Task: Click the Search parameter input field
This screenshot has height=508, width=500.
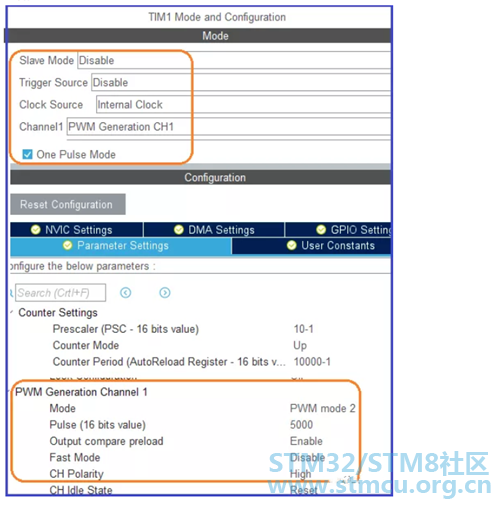Action: tap(61, 293)
